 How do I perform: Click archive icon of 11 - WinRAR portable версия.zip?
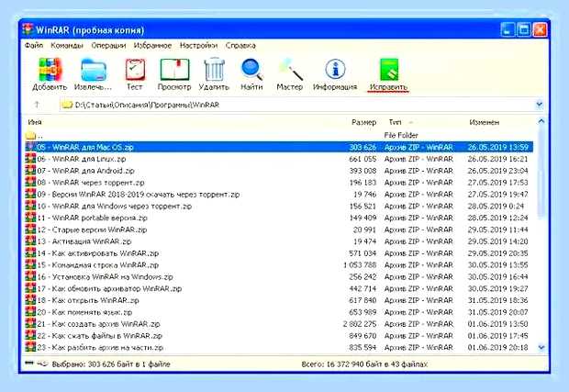pos(30,218)
